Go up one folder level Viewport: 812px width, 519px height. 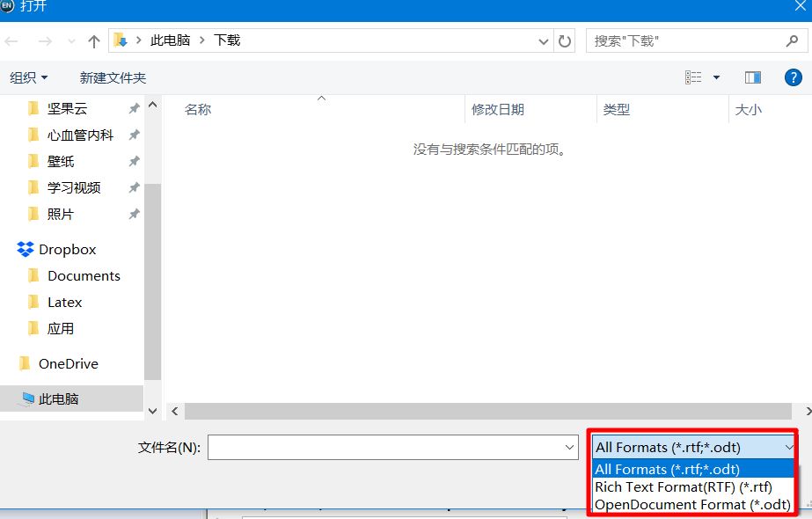[94, 41]
